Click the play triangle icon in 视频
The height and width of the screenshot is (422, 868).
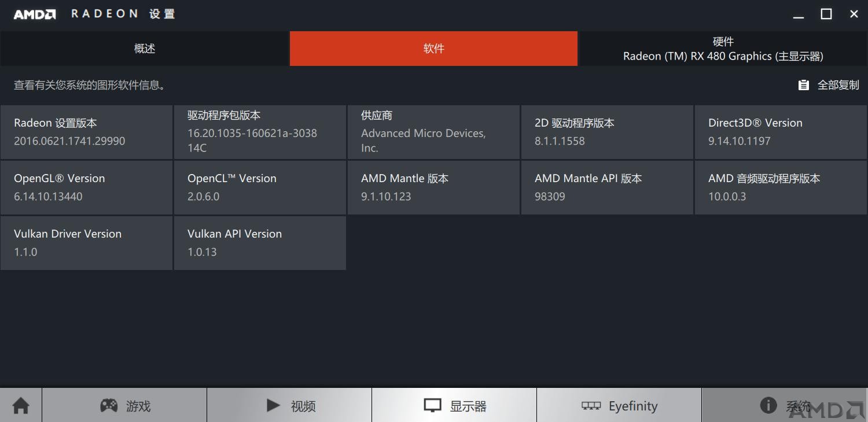(x=273, y=405)
